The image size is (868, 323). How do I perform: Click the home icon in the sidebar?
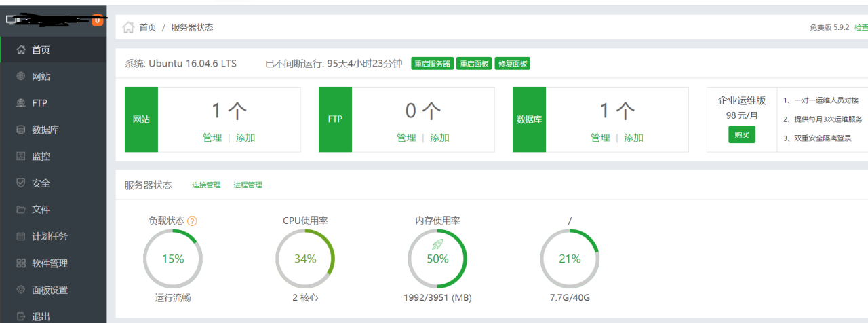[x=20, y=50]
